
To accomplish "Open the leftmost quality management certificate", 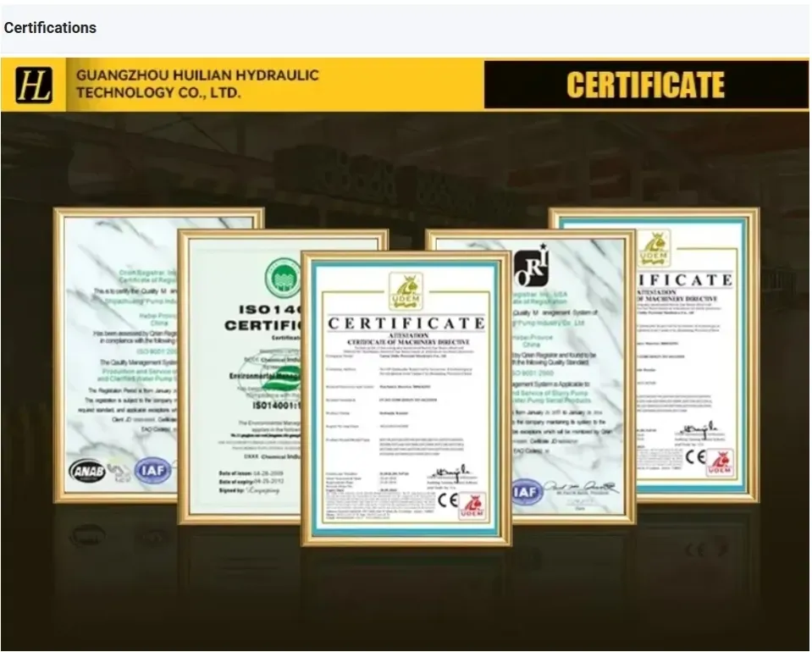I will tap(117, 356).
